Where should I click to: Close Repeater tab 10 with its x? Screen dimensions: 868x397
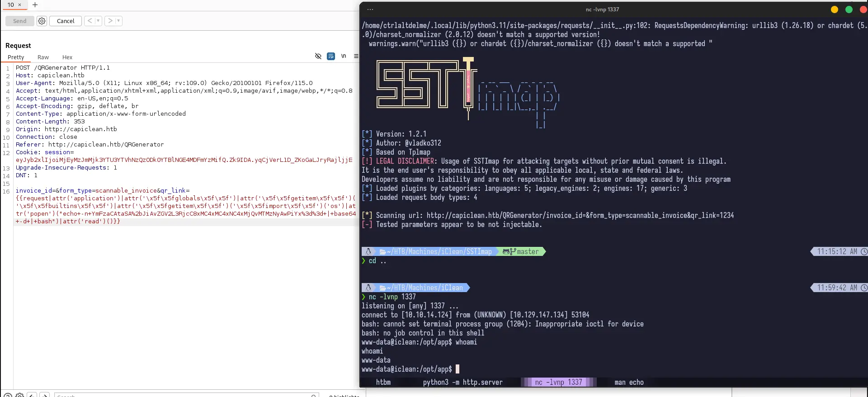pyautogui.click(x=19, y=5)
